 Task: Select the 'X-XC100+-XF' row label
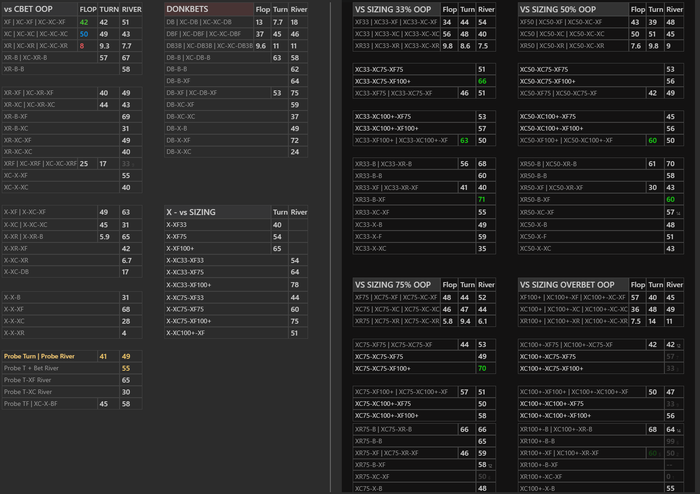point(185,333)
